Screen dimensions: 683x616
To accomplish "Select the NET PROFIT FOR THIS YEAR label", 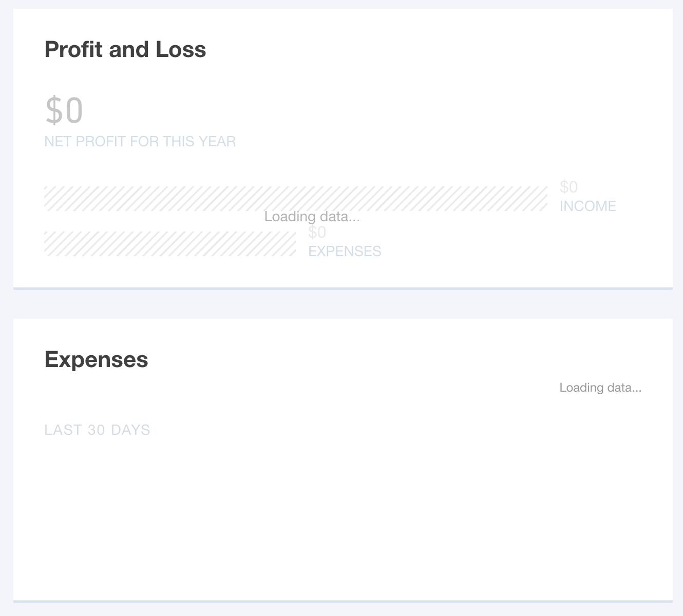I will point(140,142).
